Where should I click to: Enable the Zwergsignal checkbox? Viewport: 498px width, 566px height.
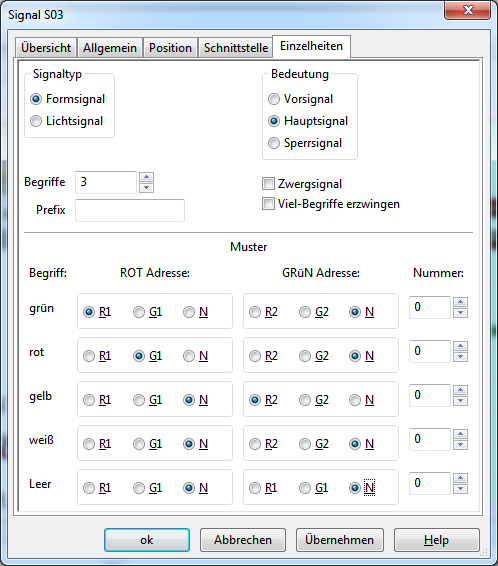(268, 183)
